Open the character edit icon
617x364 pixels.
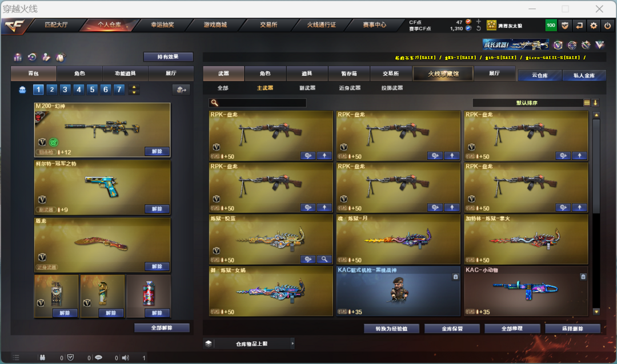(x=46, y=58)
